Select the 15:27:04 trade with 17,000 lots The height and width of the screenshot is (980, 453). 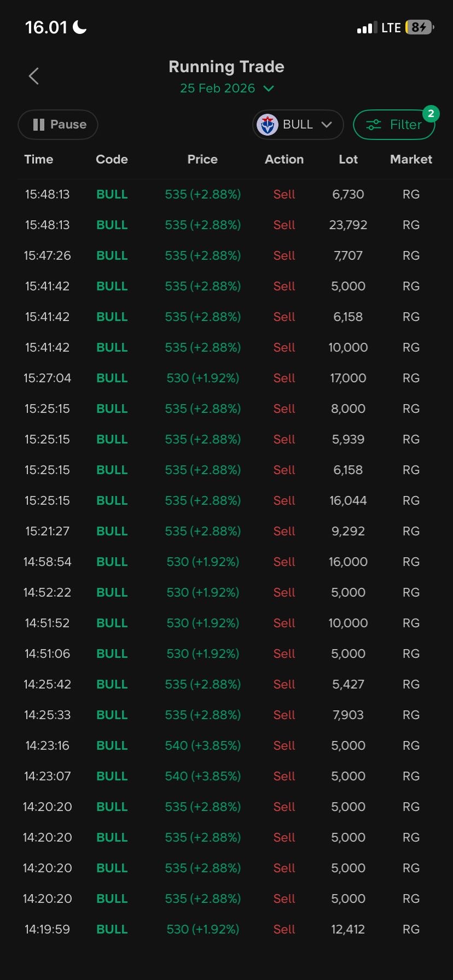click(226, 378)
